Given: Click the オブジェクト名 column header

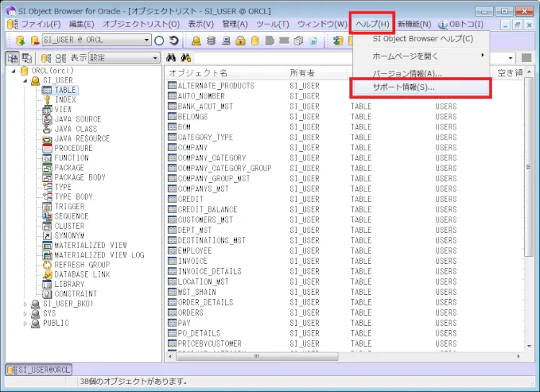Looking at the screenshot, I should 225,73.
